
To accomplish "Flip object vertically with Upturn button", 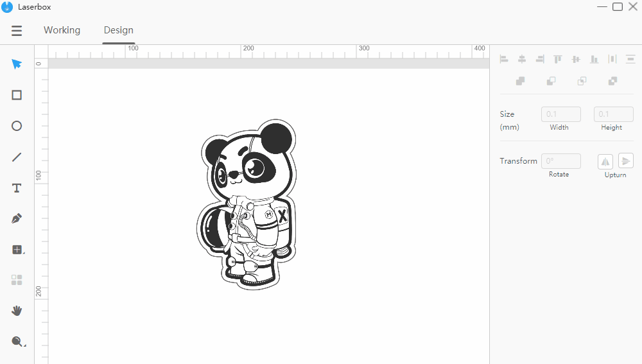I will tap(625, 161).
